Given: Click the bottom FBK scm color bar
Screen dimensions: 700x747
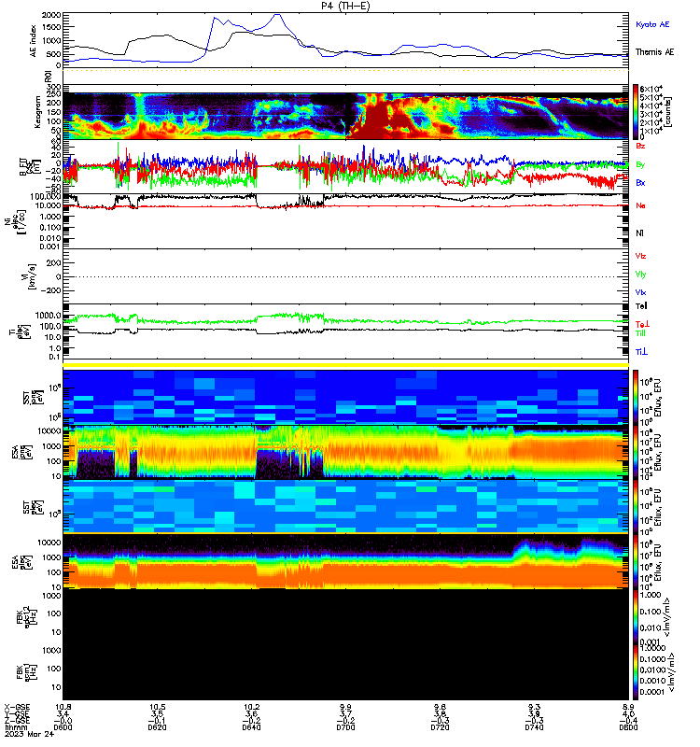Looking at the screenshot, I should coord(636,672).
